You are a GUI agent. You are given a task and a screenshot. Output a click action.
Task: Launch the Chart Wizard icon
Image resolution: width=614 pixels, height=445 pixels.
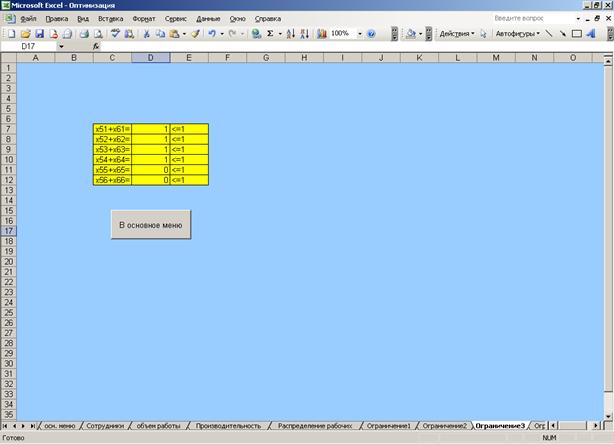click(x=321, y=33)
